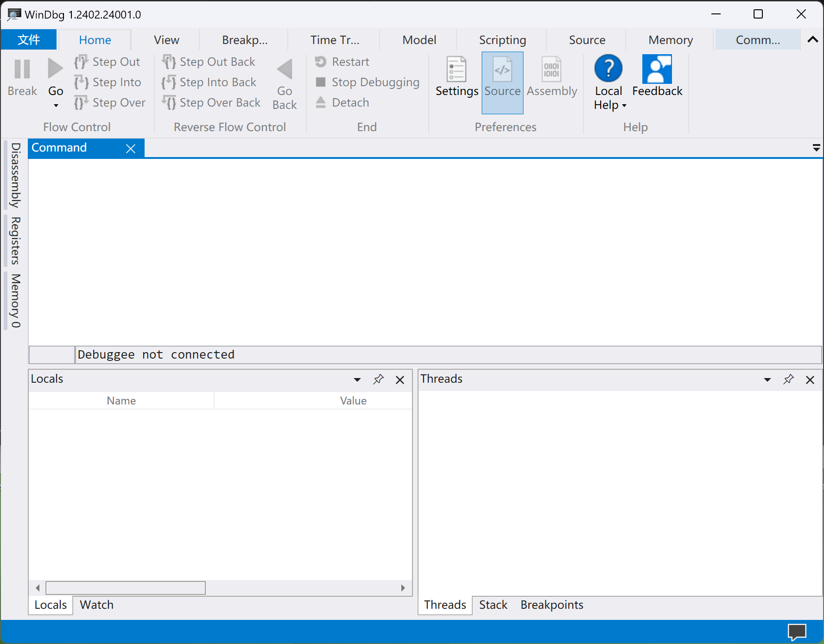Click the Locals scrollbar right arrow
Viewport: 824px width, 644px height.
coord(403,588)
